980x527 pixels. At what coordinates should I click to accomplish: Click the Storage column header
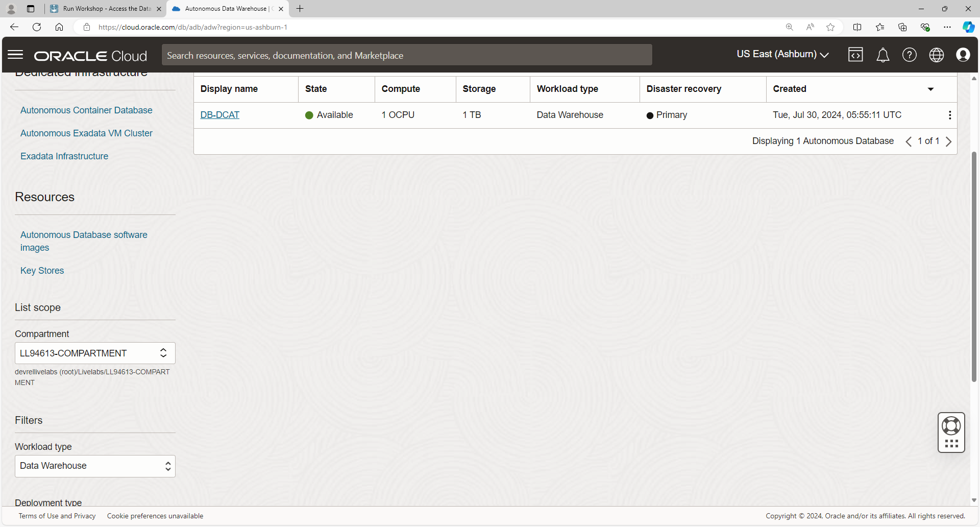click(479, 89)
